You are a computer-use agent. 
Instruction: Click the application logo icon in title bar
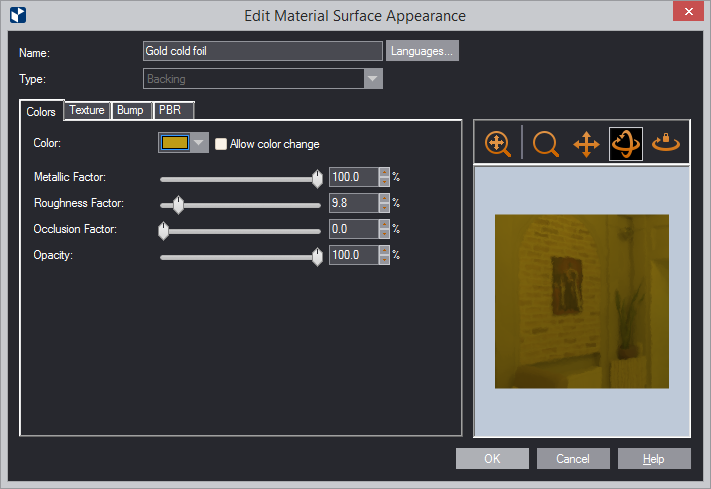pyautogui.click(x=18, y=15)
